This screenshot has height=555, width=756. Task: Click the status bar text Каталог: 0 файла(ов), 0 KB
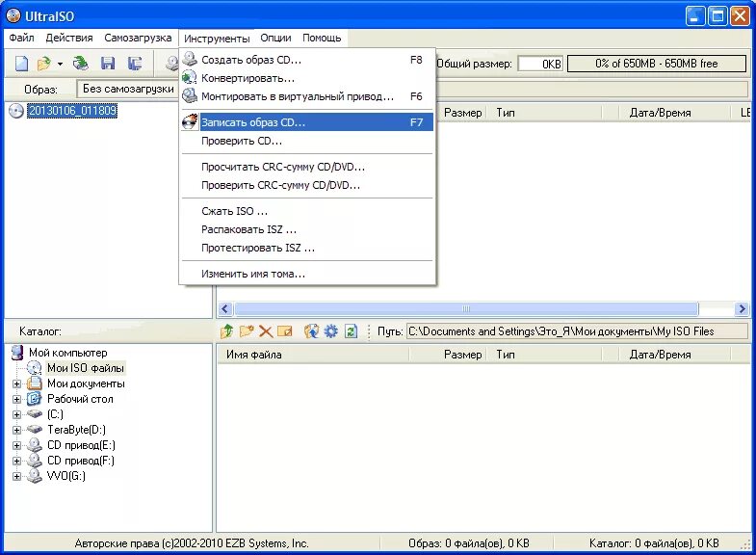point(654,543)
